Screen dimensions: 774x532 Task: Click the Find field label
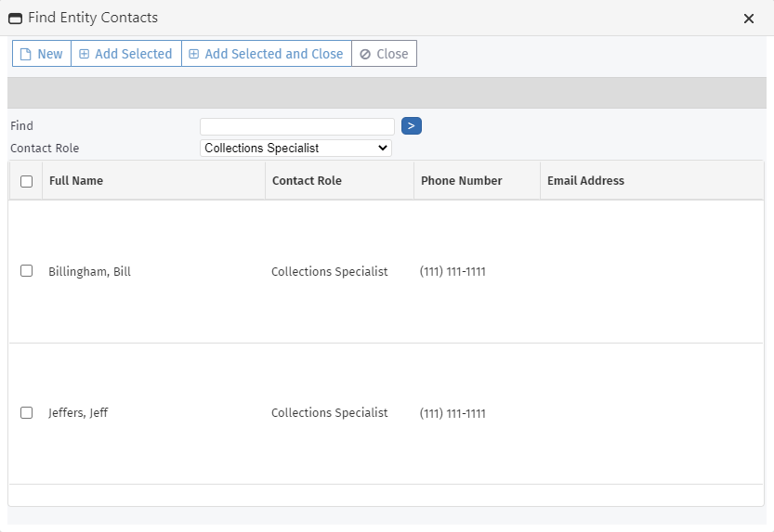[x=21, y=126]
